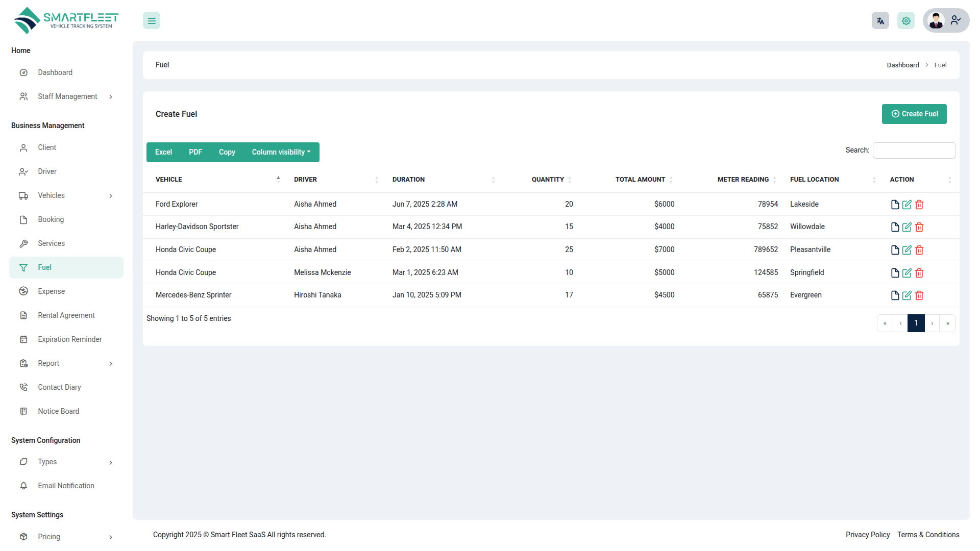980x551 pixels.
Task: Edit the Springfield fuel record
Action: pyautogui.click(x=906, y=273)
